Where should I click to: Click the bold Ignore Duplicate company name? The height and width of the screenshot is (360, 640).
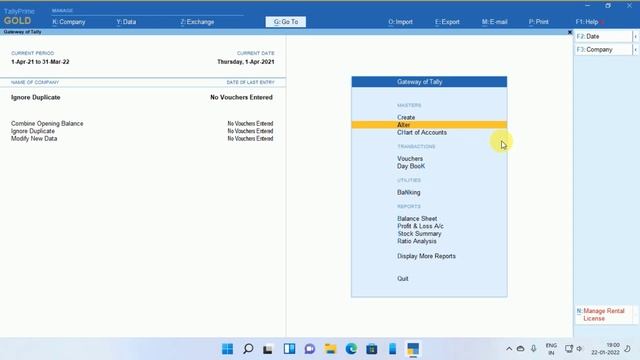pos(36,97)
